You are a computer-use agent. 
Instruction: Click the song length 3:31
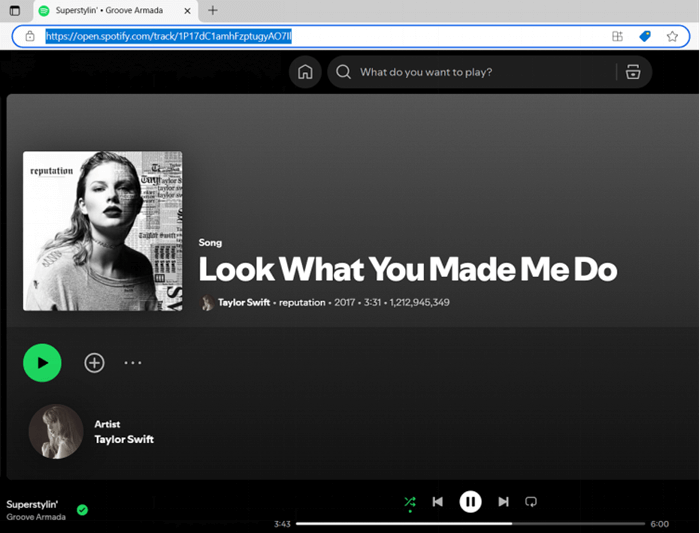[x=372, y=303]
